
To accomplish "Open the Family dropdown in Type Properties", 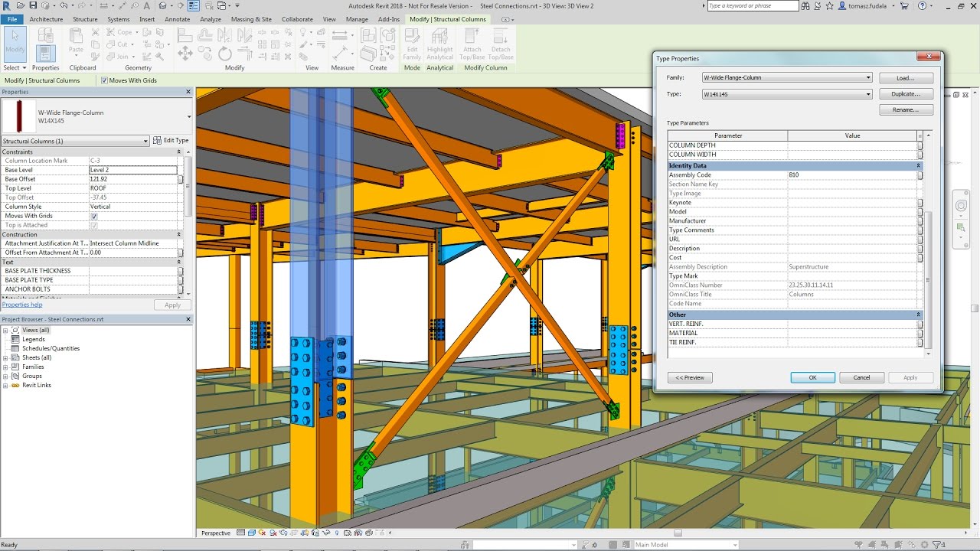I will [x=787, y=77].
